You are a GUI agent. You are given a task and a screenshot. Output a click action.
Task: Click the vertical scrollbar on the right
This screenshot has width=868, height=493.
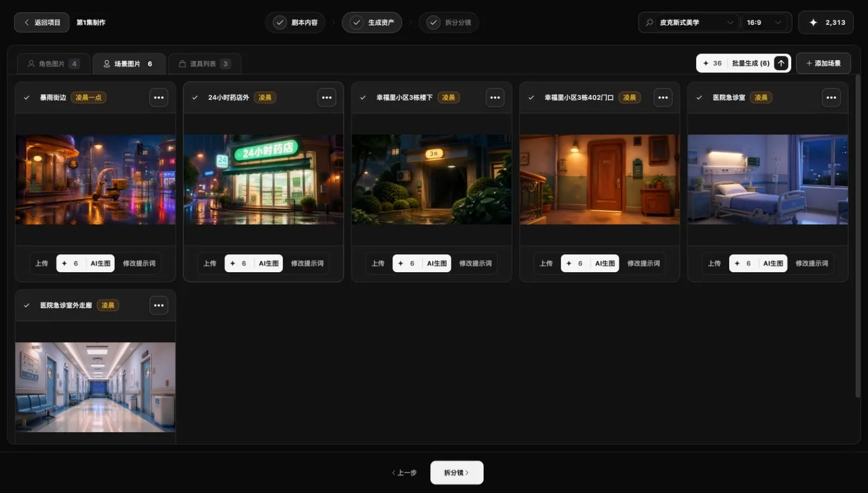pos(858,236)
